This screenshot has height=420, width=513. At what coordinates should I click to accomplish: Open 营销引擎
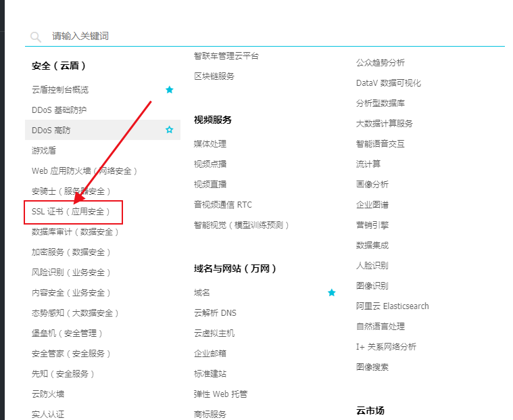372,225
